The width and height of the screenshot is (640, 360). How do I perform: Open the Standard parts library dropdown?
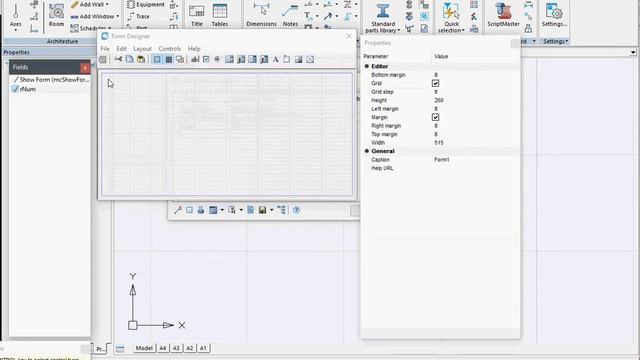pyautogui.click(x=399, y=31)
